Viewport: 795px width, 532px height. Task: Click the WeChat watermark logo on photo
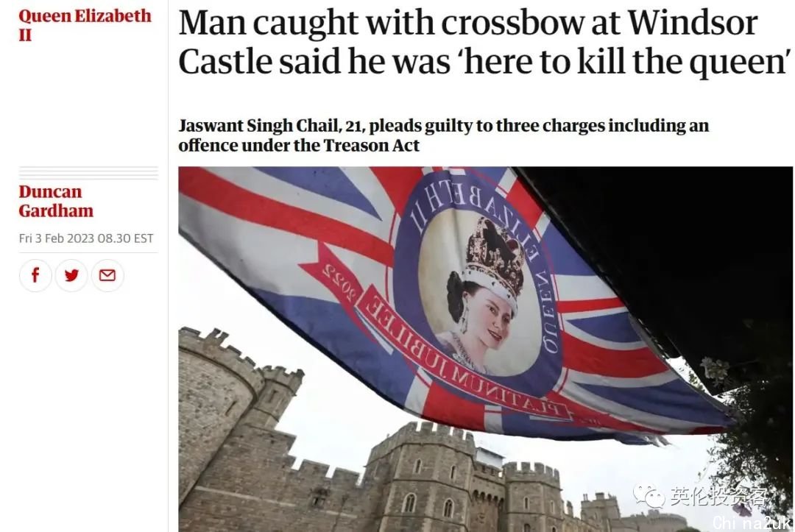point(649,497)
